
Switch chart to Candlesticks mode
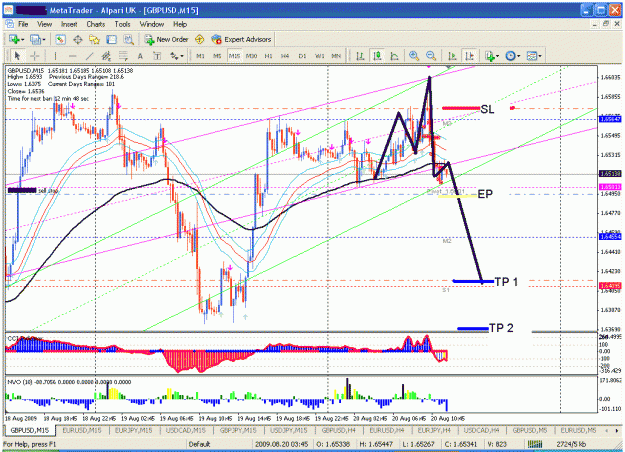(377, 56)
